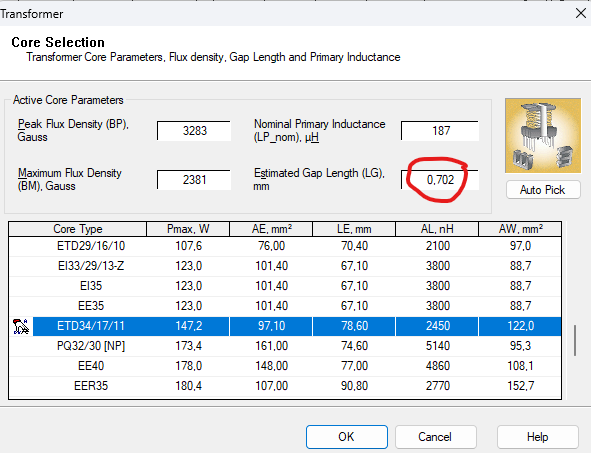591x453 pixels.
Task: Click the transformer core image thumbnail
Action: [x=543, y=136]
